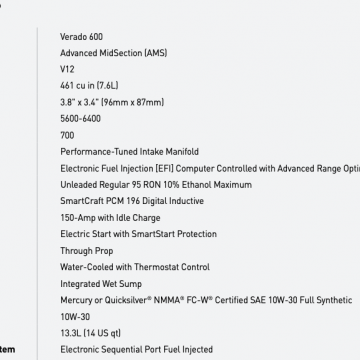Click the V12 engine type value
The width and height of the screenshot is (360, 360).
click(67, 69)
